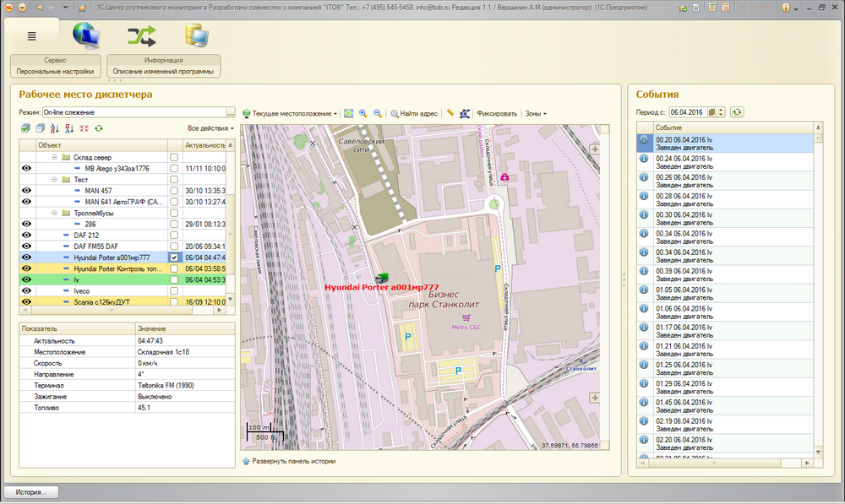The image size is (845, 504).
Task: Click the uncheck all objects icon
Action: point(40,128)
